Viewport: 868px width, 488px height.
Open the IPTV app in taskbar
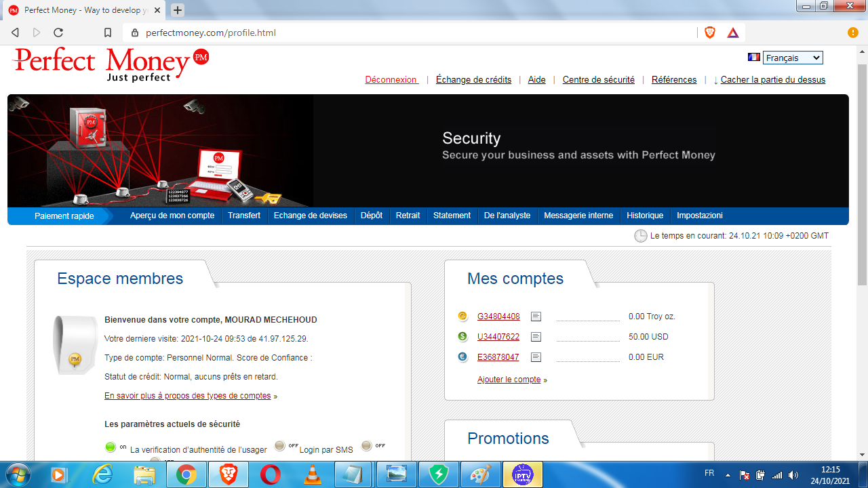tap(522, 474)
